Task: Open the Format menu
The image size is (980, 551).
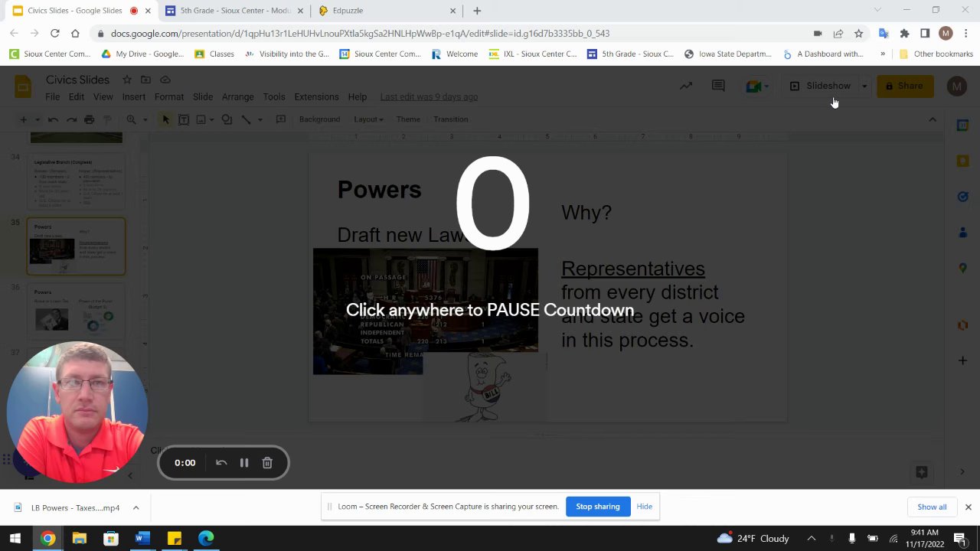Action: pos(169,97)
